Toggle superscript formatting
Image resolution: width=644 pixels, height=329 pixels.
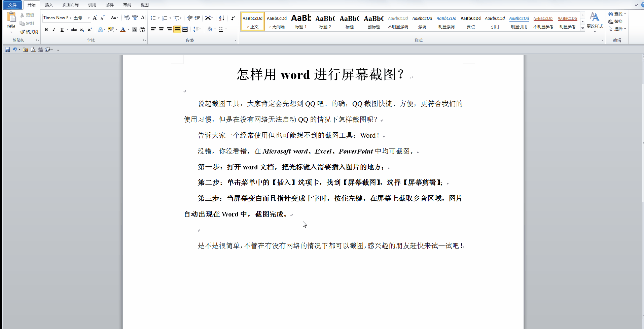(x=90, y=30)
